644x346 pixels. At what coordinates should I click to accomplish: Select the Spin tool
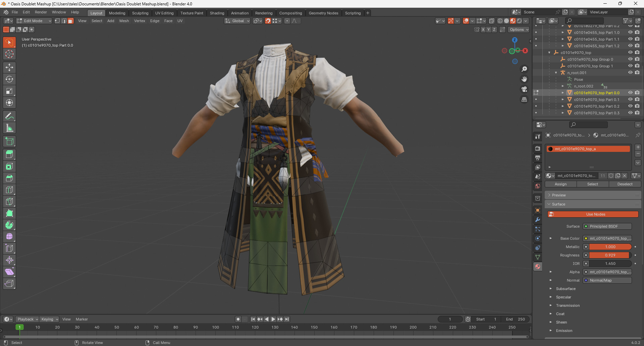tap(9, 225)
